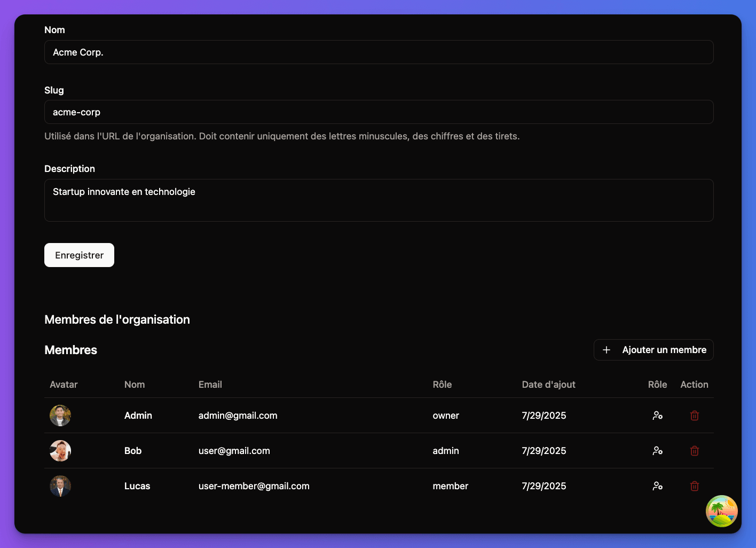Click inside the Description text area
Image resolution: width=756 pixels, height=548 pixels.
click(379, 200)
